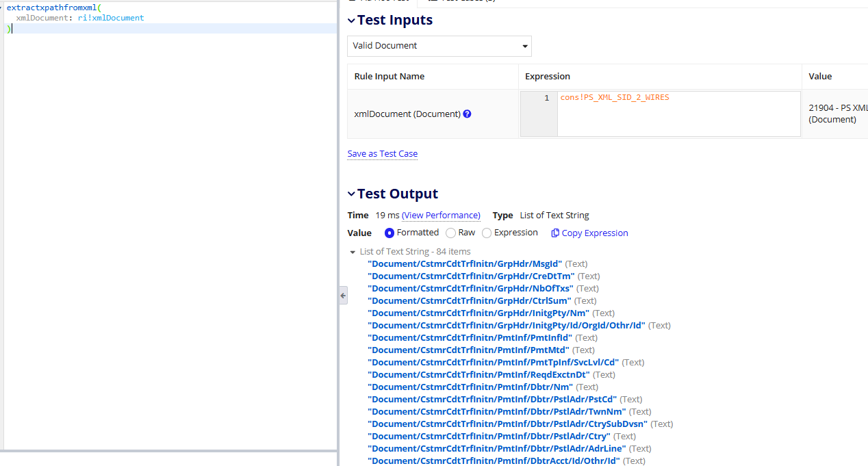Screen dimensions: 868x466
Task: Collapse the Test Inputs section
Action: click(351, 21)
